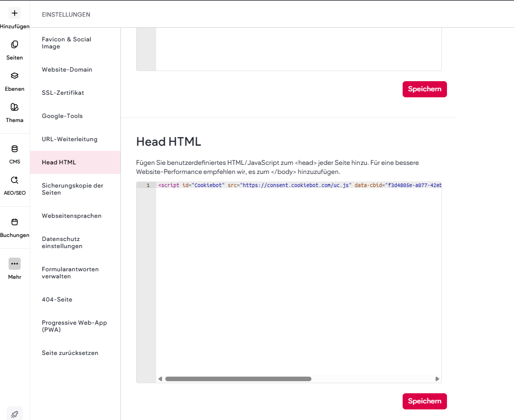
Task: Click the horizontal scrollbar thumb in code editor
Action: pos(238,379)
